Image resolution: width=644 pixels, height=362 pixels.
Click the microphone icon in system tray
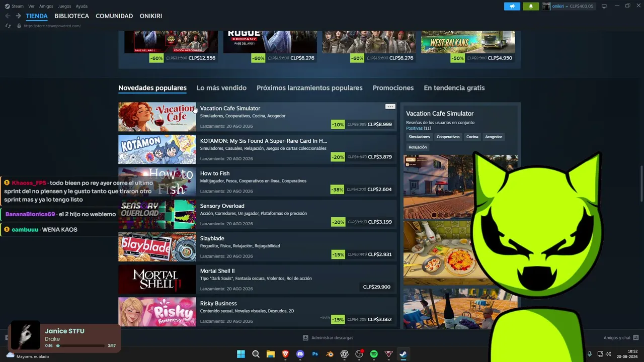tap(589, 354)
